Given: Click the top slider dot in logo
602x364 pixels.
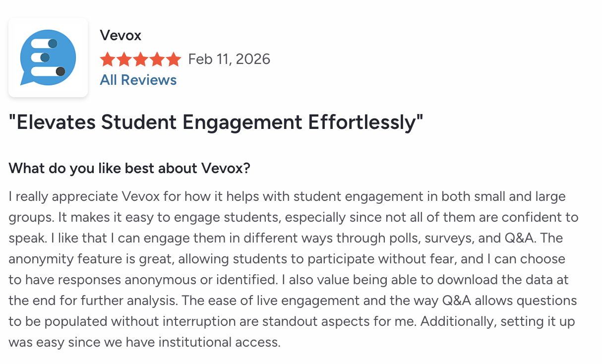Looking at the screenshot, I should [53, 44].
